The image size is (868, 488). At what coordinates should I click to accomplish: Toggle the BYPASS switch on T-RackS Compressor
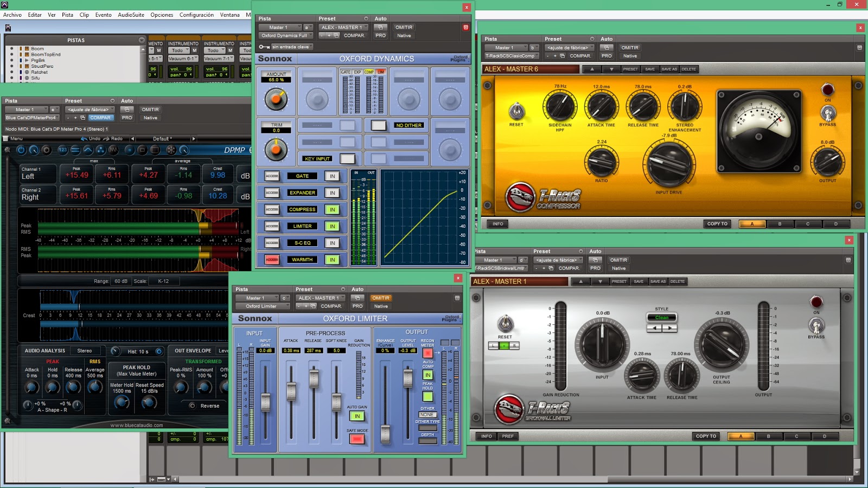click(x=827, y=113)
